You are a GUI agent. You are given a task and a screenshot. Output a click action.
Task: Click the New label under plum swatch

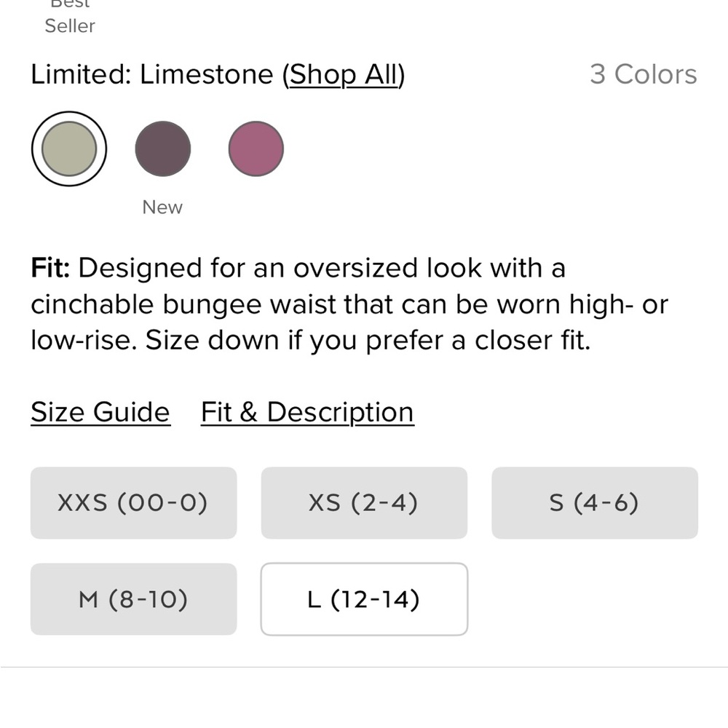pos(162,207)
